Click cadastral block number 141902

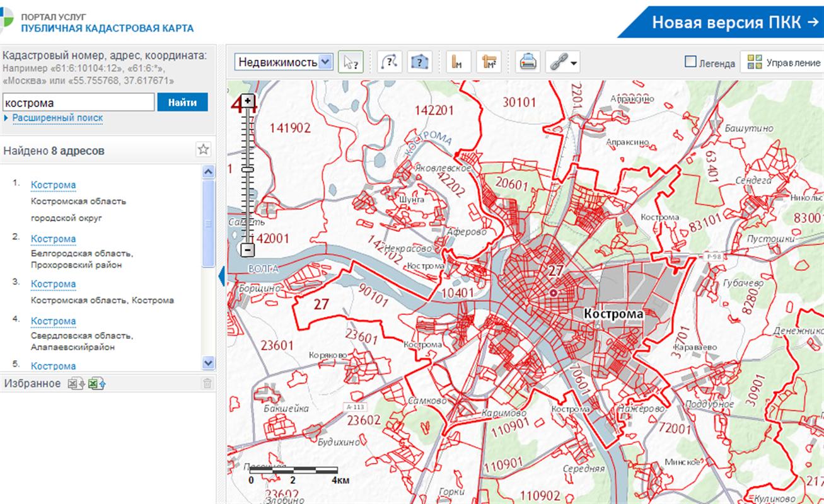[290, 128]
